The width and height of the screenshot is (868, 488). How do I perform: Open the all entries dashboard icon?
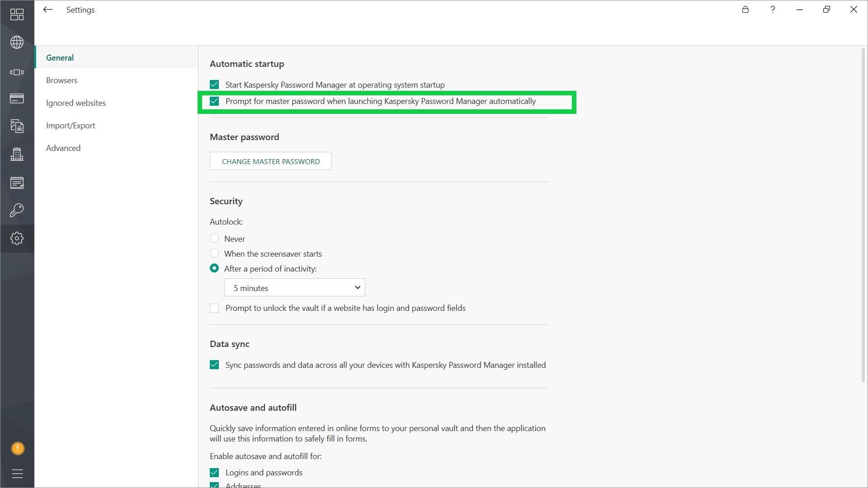[x=17, y=14]
